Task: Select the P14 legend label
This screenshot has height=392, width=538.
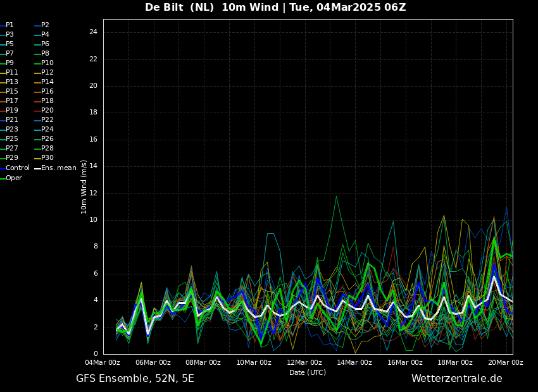Action: coord(44,82)
